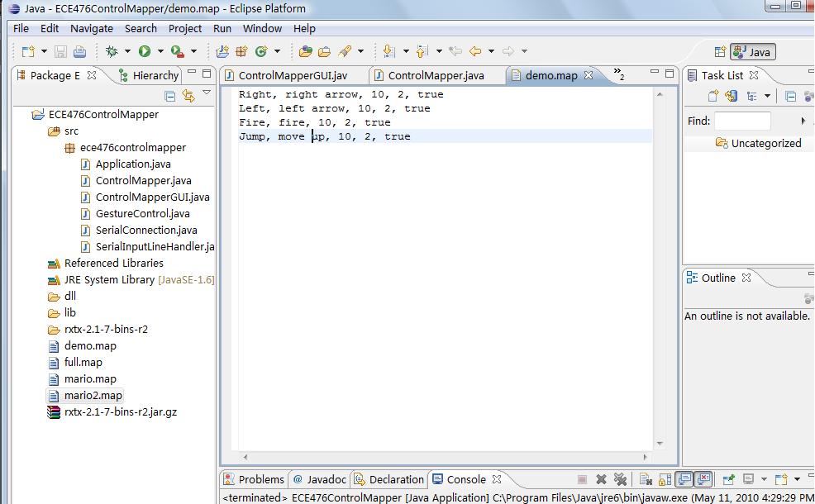
Task: Open the Package Explorer view menu triangle
Action: click(207, 93)
